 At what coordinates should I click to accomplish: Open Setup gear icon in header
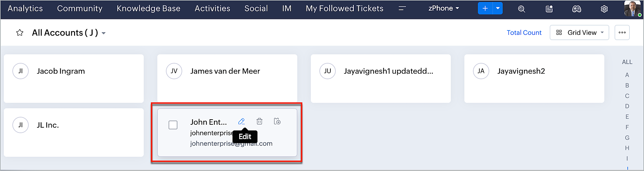pos(604,9)
